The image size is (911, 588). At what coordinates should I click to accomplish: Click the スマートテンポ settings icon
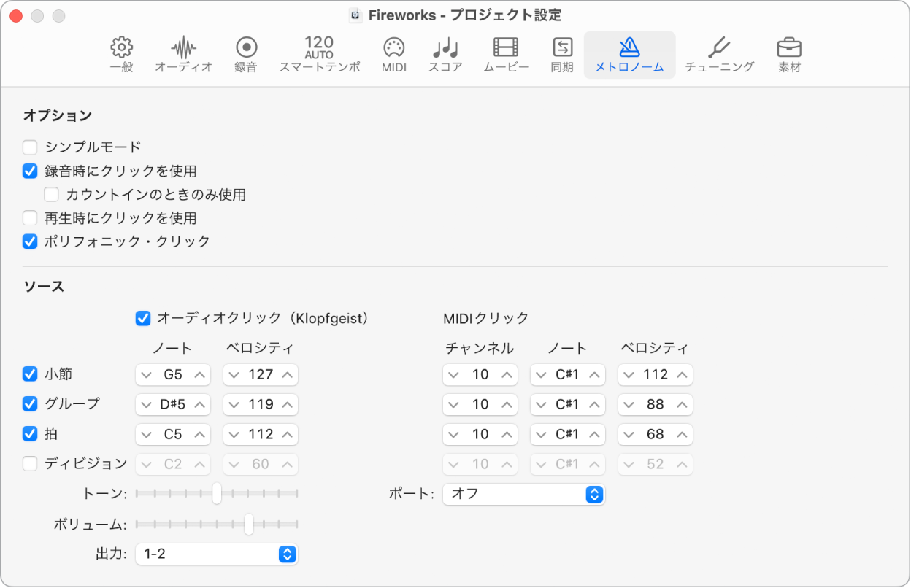coord(319,53)
